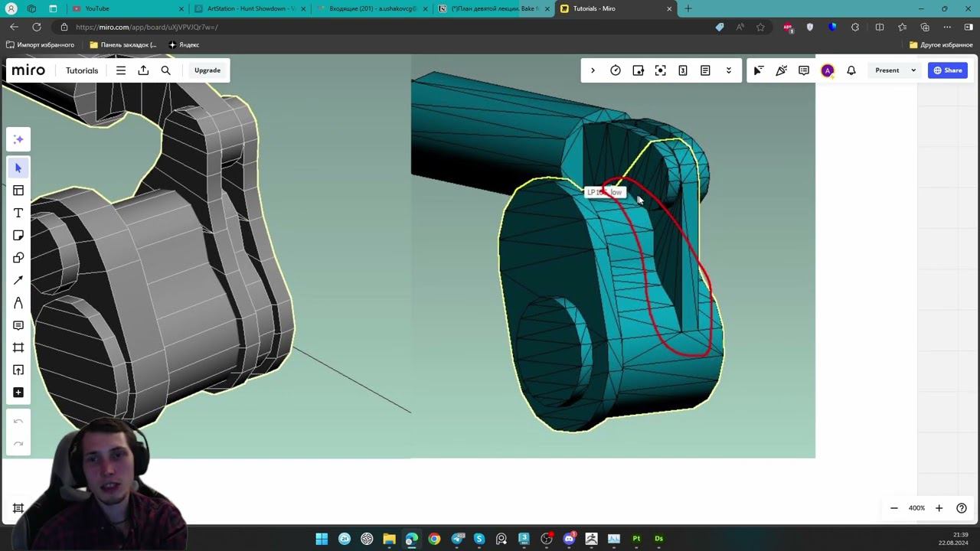
Task: Select the Comment tool in left toolbar
Action: click(18, 325)
